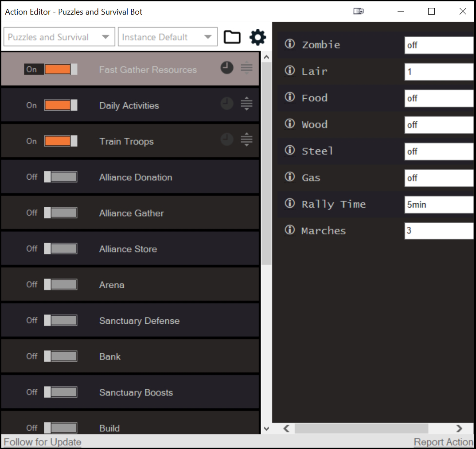Click the action list scroll down arrow
This screenshot has width=476, height=449.
coord(266,429)
